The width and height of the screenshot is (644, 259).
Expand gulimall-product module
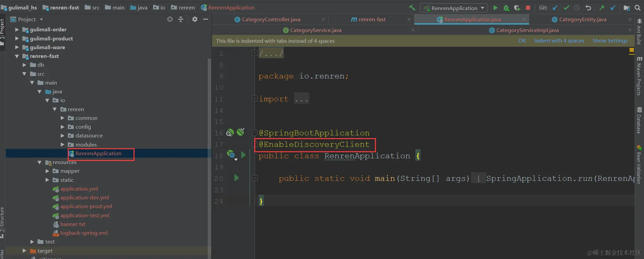tap(17, 38)
